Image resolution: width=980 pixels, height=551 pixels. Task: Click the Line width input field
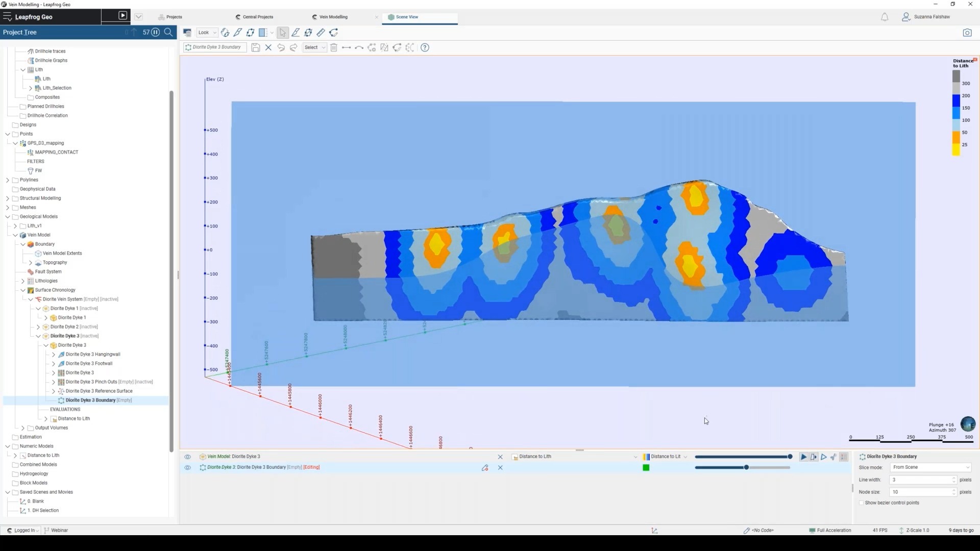point(920,480)
